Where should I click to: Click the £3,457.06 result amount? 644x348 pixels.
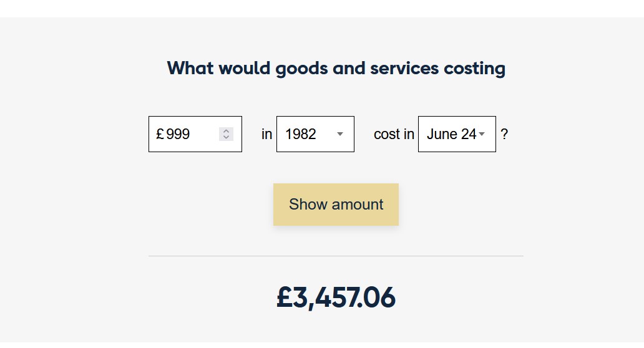[x=336, y=298]
